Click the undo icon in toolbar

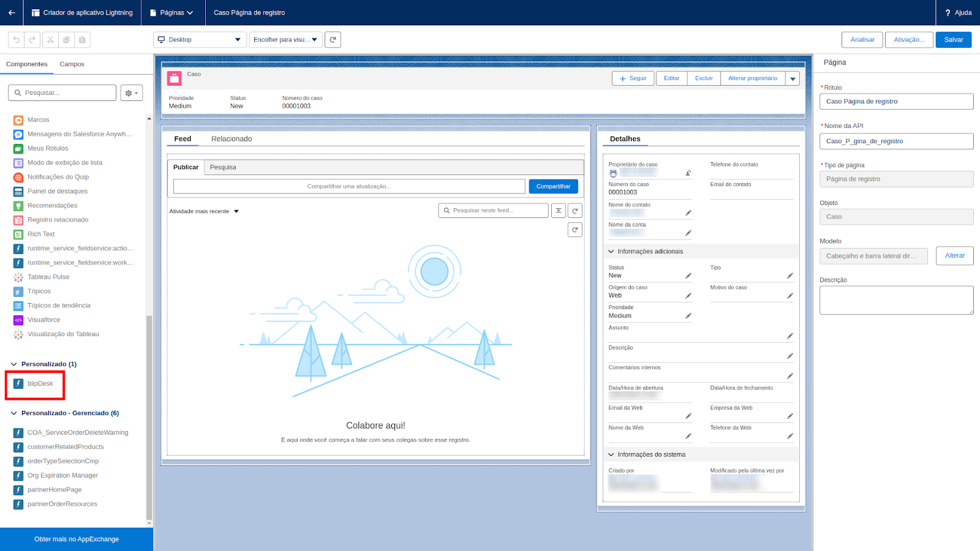17,40
